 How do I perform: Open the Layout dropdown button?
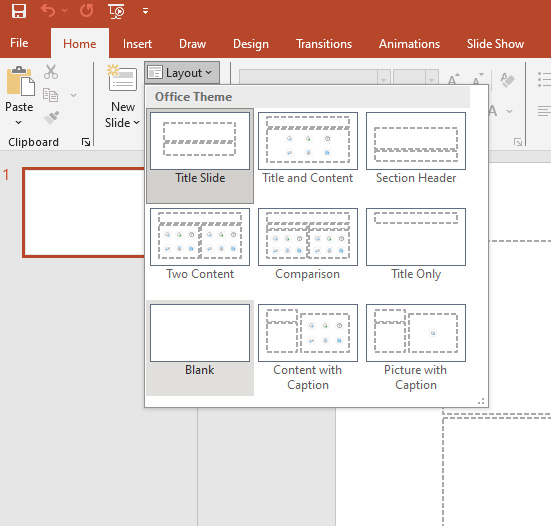tap(182, 73)
